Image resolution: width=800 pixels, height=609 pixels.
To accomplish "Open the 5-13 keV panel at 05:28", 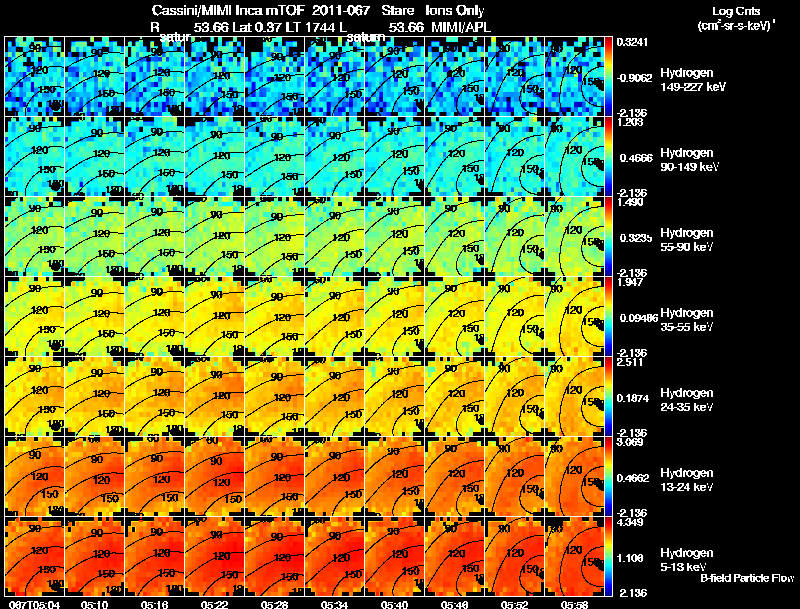I will [x=274, y=556].
